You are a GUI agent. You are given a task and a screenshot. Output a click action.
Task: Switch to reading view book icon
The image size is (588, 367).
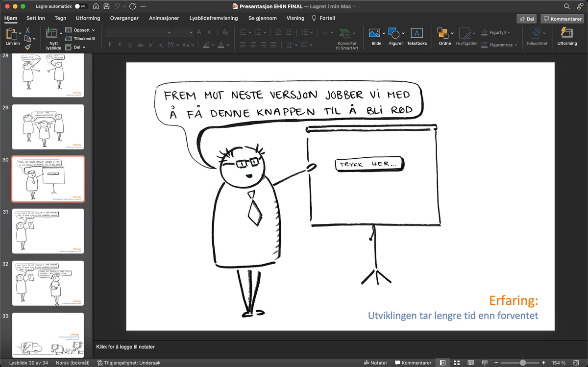point(471,363)
